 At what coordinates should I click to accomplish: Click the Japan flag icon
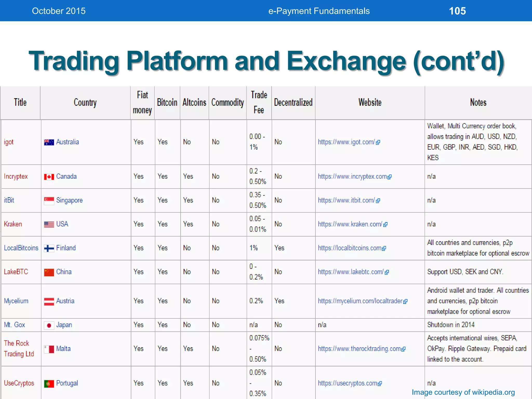[49, 325]
